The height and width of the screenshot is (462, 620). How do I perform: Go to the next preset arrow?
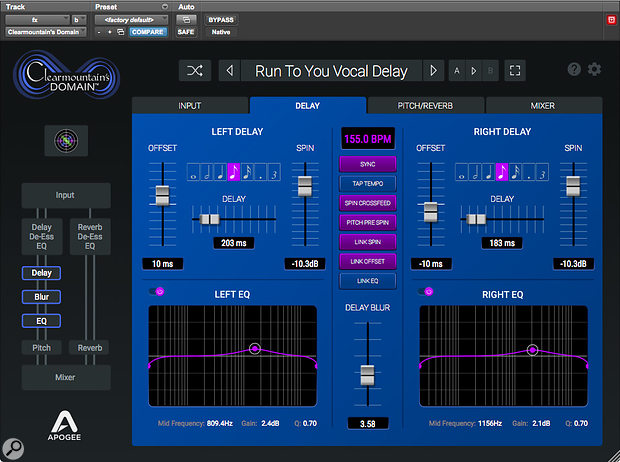[x=433, y=71]
